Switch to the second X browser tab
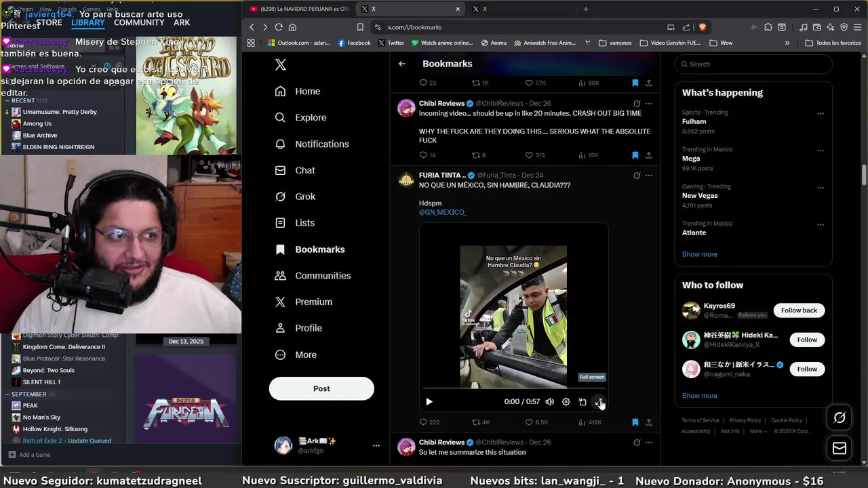Viewport: 868px width, 488px height. 521,9
